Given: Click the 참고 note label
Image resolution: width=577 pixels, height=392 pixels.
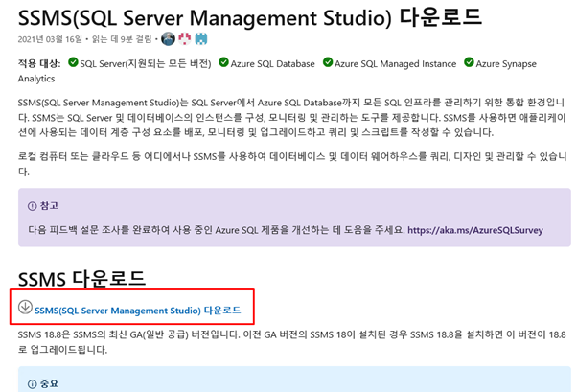Looking at the screenshot, I should click(x=49, y=206).
